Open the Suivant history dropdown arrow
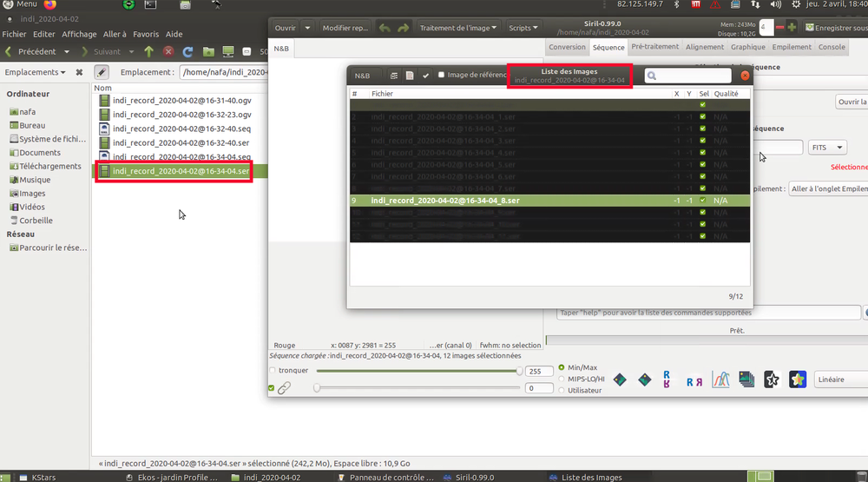868x482 pixels. coord(131,51)
